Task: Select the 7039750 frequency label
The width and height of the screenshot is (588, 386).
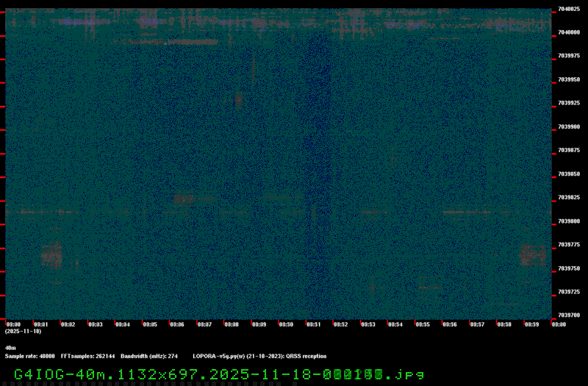Action: (569, 268)
